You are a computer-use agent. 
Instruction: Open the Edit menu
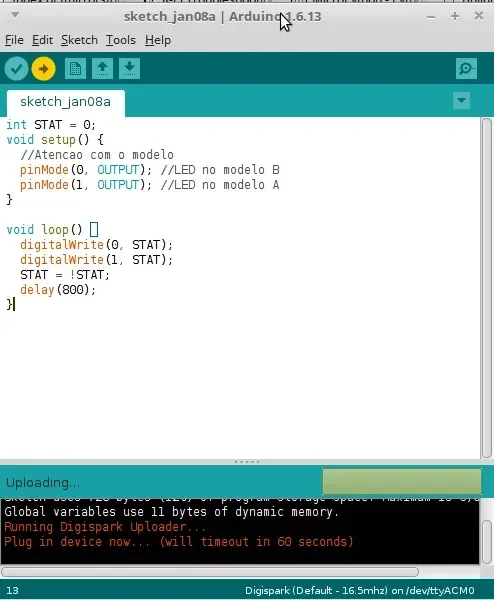(42, 40)
